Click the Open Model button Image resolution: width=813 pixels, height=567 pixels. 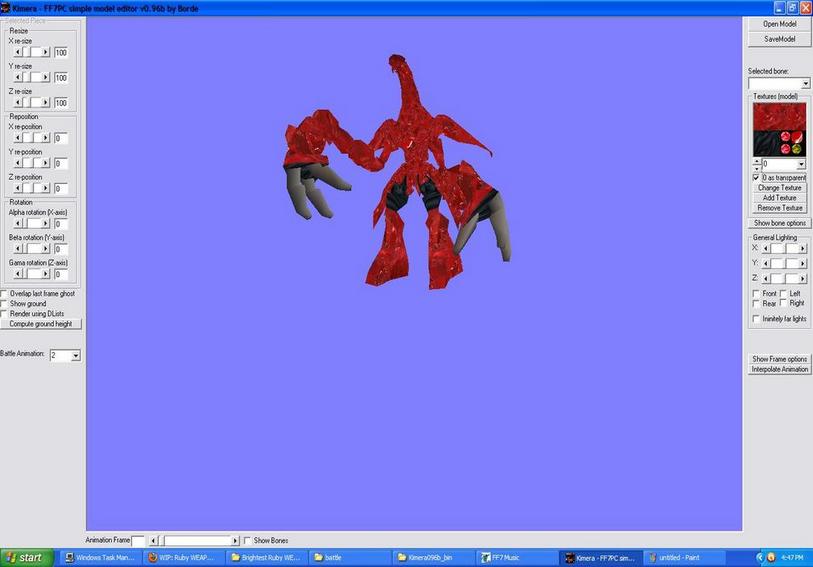coord(779,24)
